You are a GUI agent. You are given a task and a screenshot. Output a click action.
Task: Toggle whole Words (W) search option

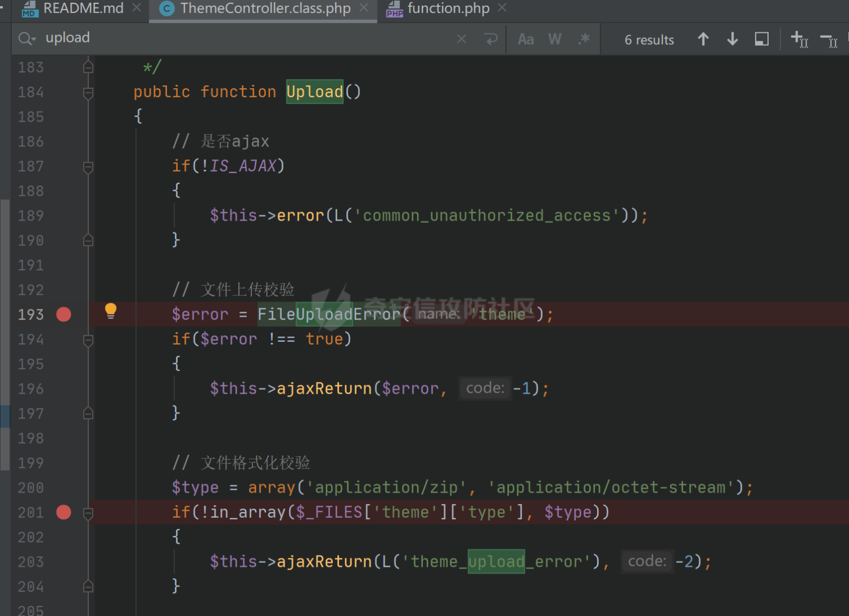coord(555,39)
